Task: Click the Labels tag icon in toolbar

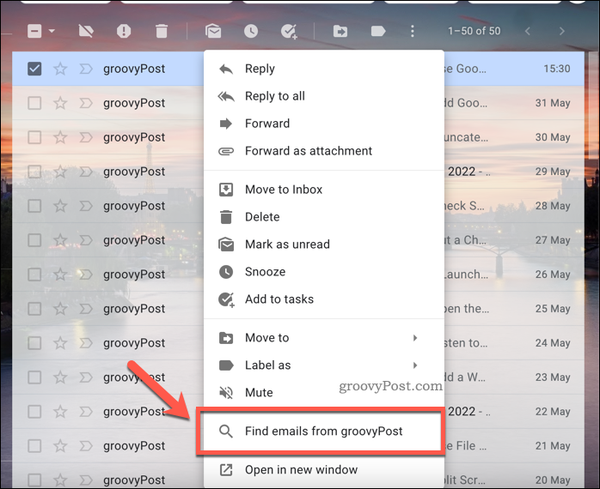Action: point(378,31)
